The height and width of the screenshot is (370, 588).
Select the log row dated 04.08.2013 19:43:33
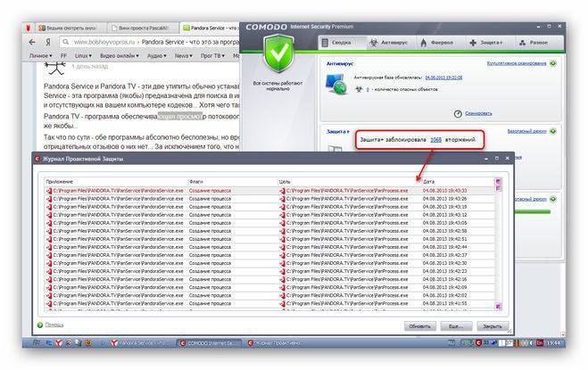click(x=269, y=191)
